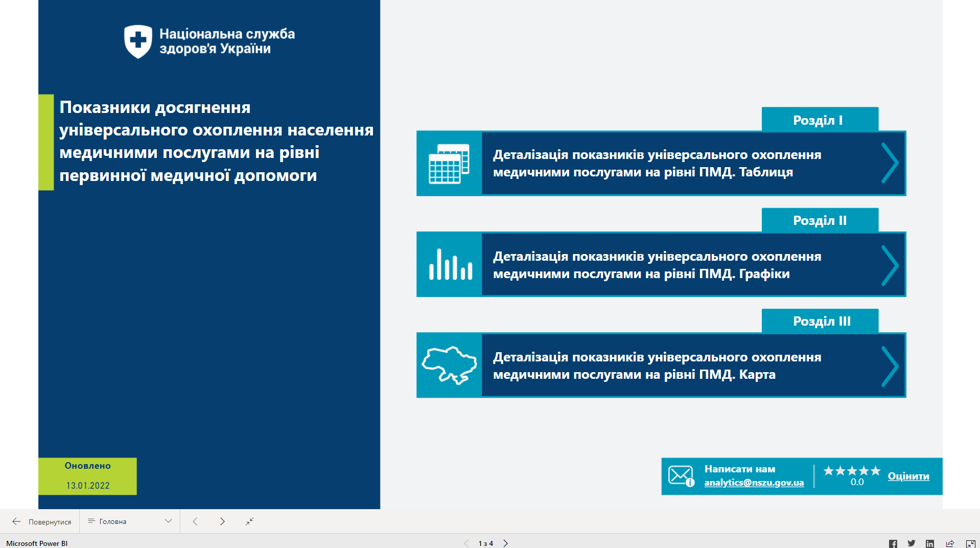Click the National Health Service shield logo
Viewport: 980px width, 548px height.
[x=138, y=41]
